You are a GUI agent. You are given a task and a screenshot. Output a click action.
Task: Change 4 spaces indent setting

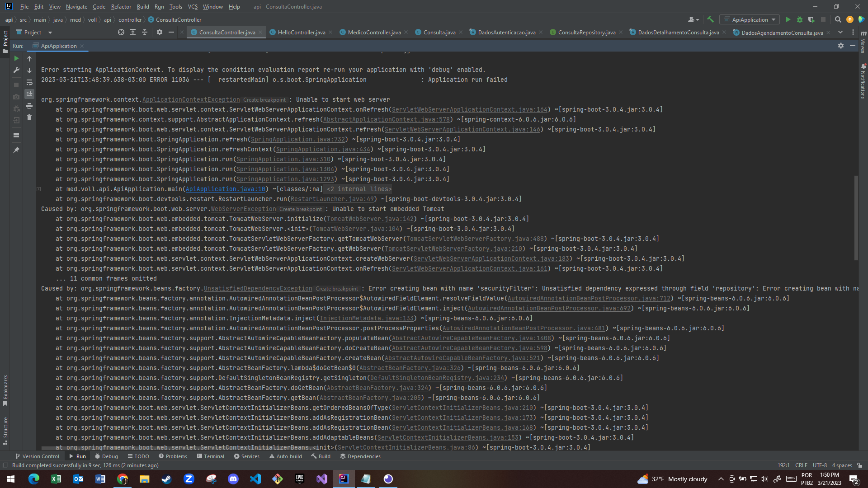[x=842, y=465]
